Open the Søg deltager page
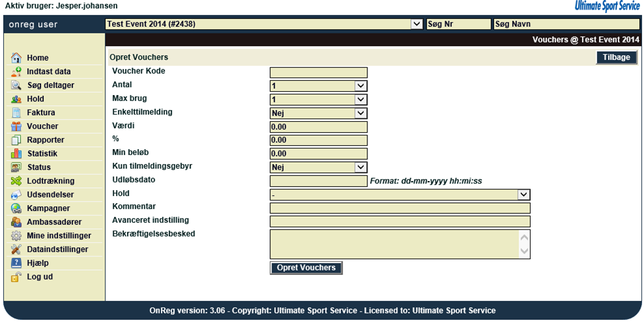Screen dimensions: 644x325 [51, 85]
